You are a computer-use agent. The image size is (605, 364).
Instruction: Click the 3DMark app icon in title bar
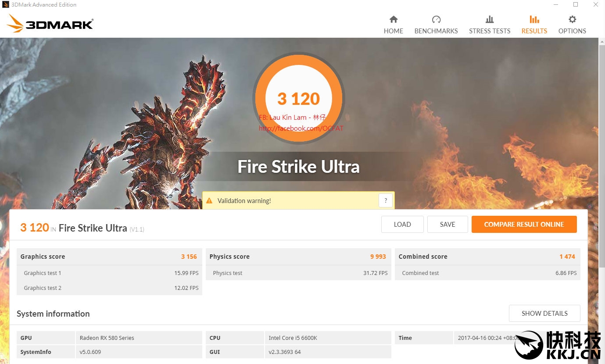6,5
